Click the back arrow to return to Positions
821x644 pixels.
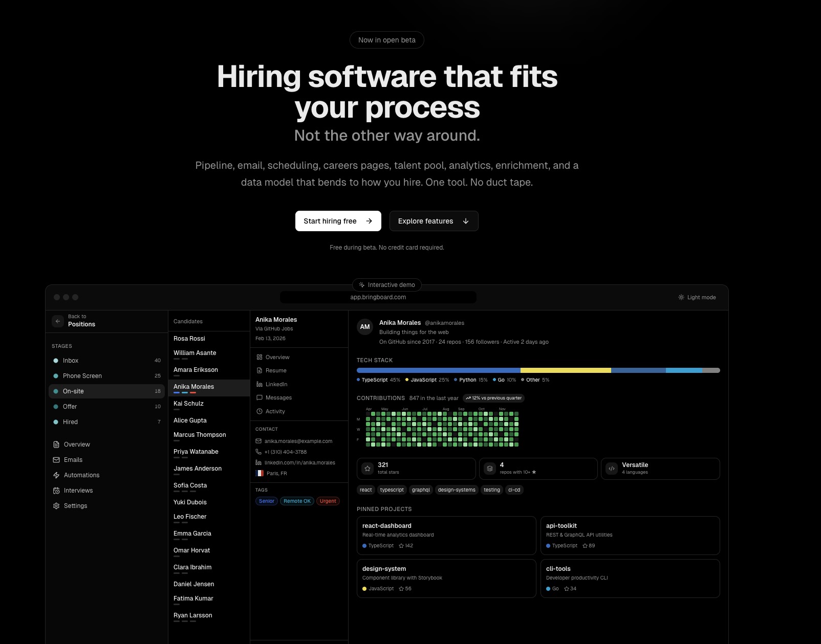[x=58, y=321]
